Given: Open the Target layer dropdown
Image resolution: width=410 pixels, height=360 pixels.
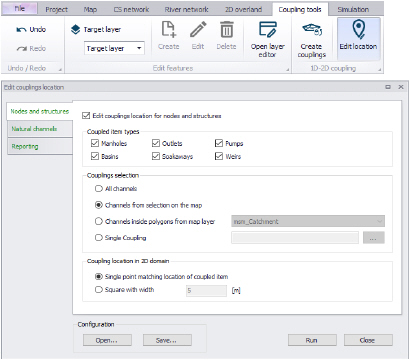Looking at the screenshot, I should click(139, 48).
